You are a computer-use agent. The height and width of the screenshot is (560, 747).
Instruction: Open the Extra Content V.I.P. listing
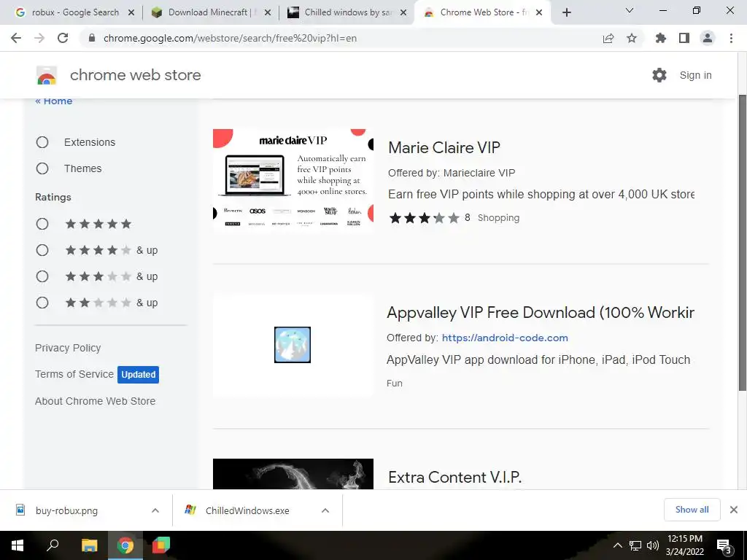[455, 477]
